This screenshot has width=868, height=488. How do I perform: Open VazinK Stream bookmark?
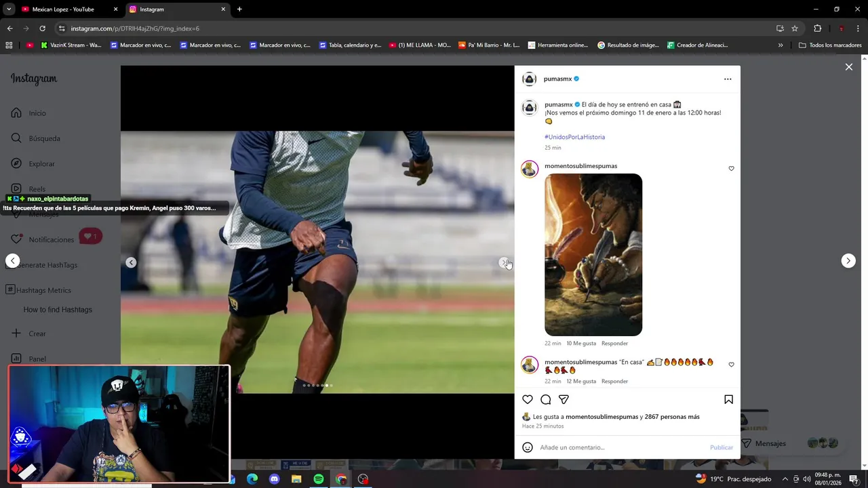(71, 45)
